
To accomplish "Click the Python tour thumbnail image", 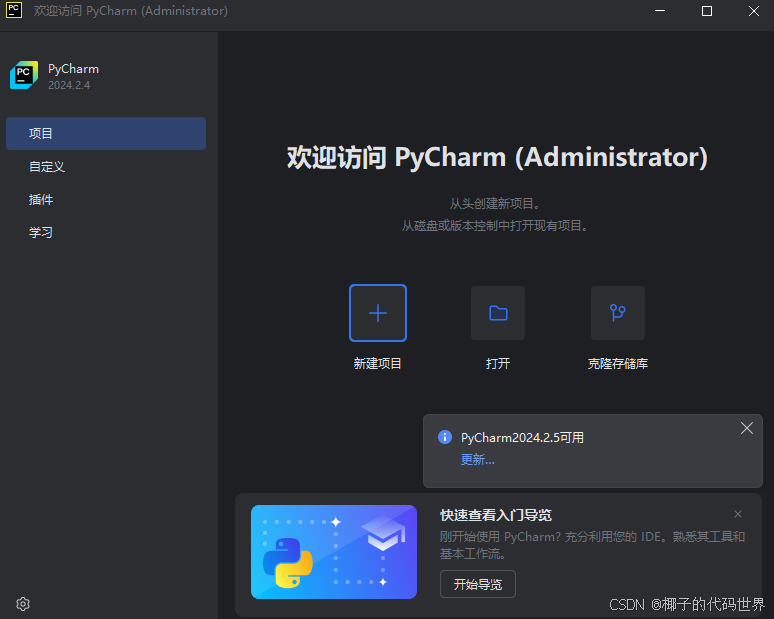I will (334, 552).
